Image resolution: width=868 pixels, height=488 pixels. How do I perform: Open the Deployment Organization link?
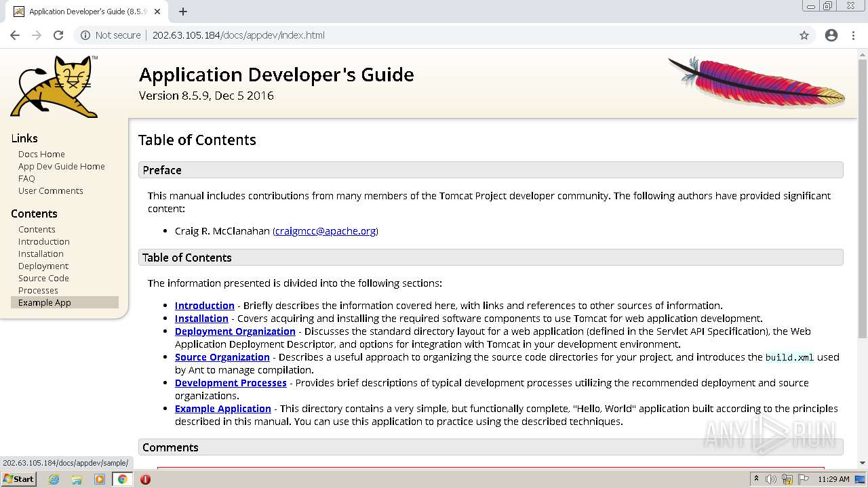235,331
